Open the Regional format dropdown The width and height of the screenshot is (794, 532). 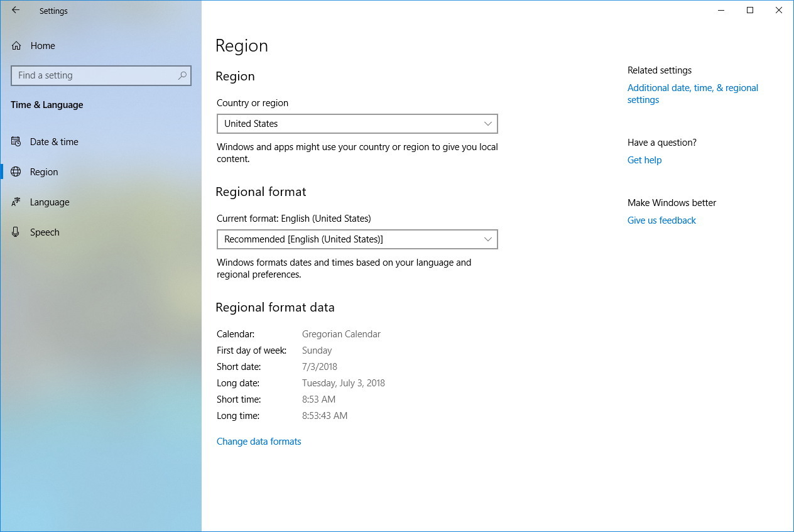(357, 239)
